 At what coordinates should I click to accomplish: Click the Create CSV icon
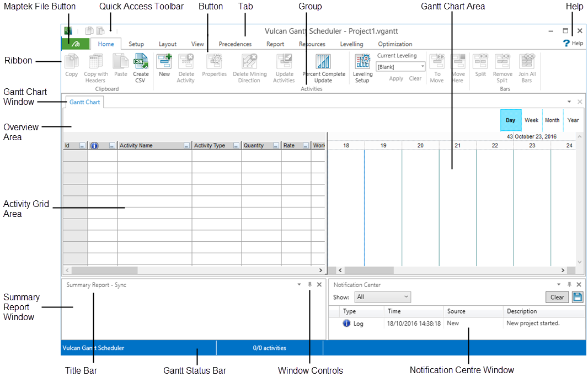click(x=141, y=62)
